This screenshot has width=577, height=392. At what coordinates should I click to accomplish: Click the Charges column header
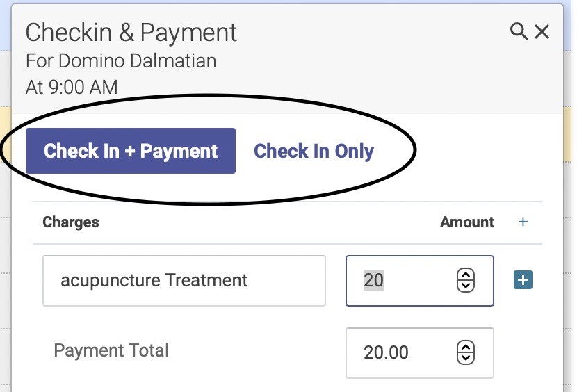coord(71,222)
